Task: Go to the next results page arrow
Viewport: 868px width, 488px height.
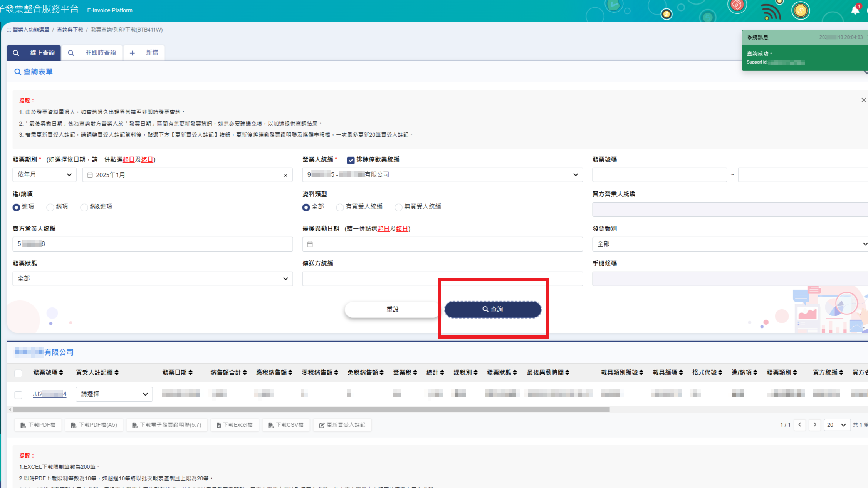Action: [814, 425]
